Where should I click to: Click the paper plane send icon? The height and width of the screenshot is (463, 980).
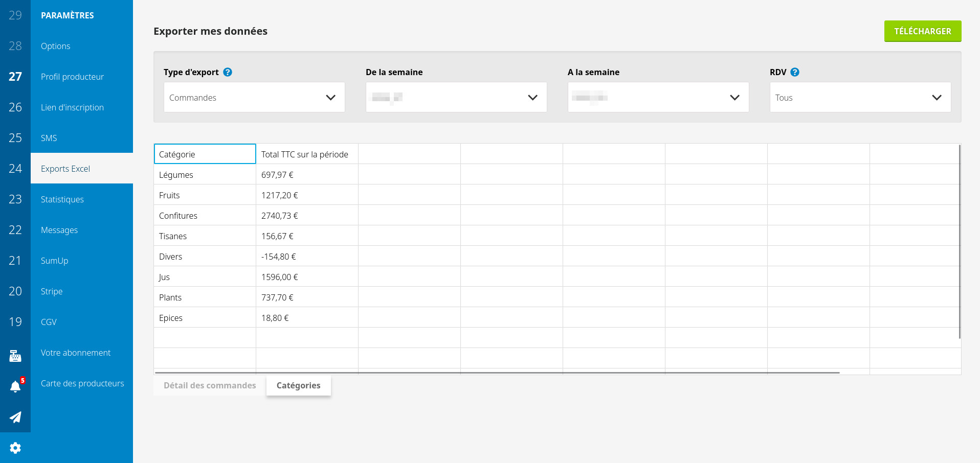(15, 417)
